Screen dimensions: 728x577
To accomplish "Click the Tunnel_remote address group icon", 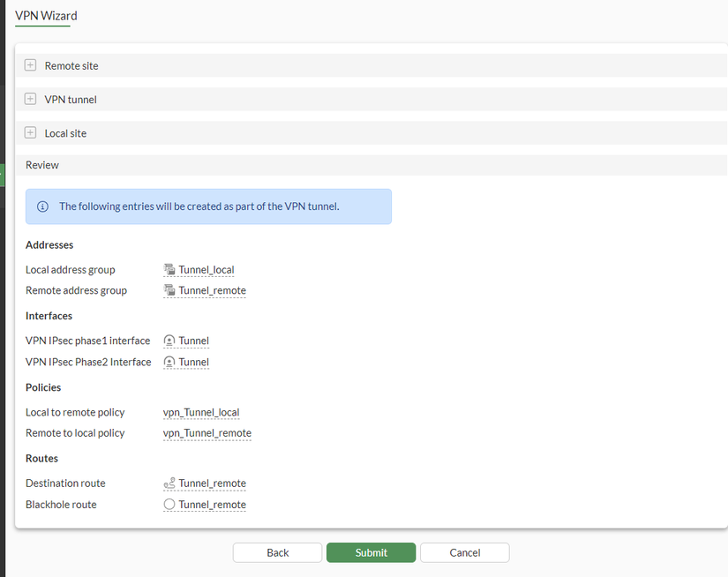I will [x=169, y=290].
